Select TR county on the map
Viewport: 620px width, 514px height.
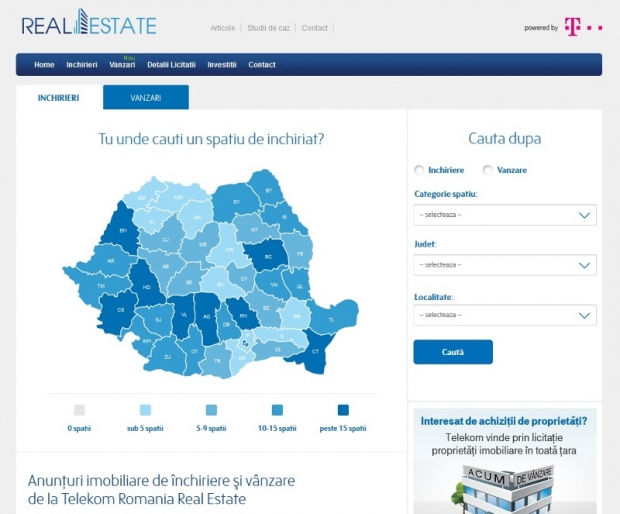coord(217,361)
